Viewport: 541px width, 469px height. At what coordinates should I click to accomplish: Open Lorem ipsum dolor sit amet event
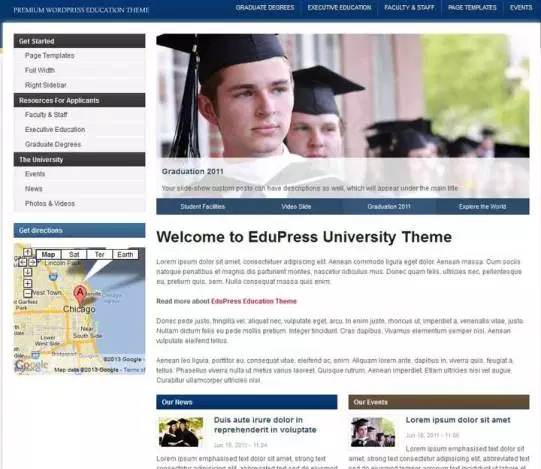coord(458,420)
